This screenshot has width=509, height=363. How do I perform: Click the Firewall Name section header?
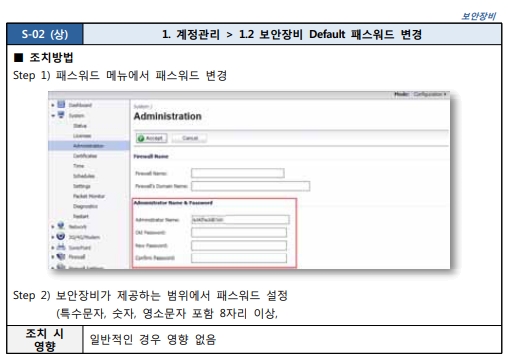[x=151, y=156]
